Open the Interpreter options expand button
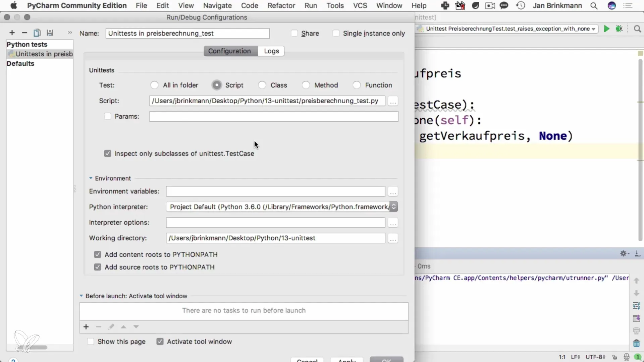The image size is (644, 362). pyautogui.click(x=393, y=223)
